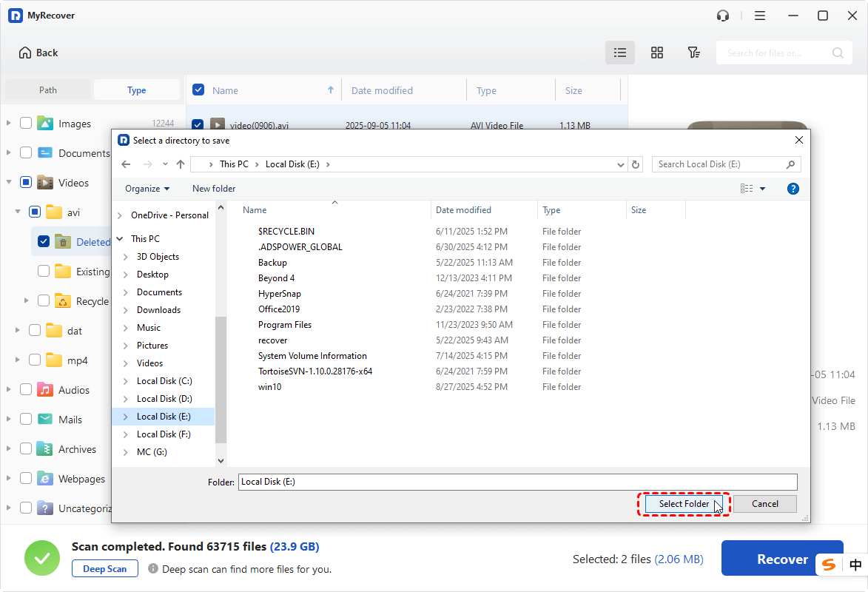Toggle the Images checkbox
The height and width of the screenshot is (592, 868).
point(25,123)
